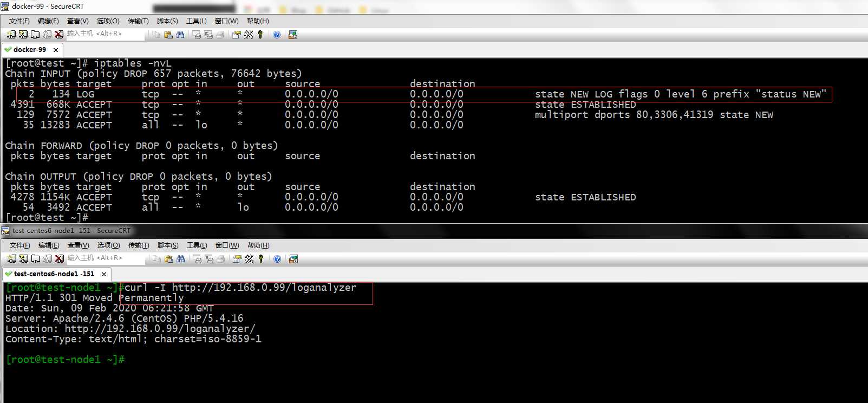This screenshot has height=403, width=868.
Task: Open 传输(T) menu in docker-99 window
Action: (x=138, y=21)
